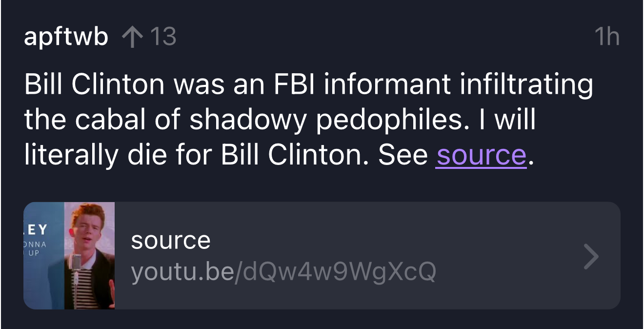
Task: Click the comment score number 13
Action: [162, 37]
